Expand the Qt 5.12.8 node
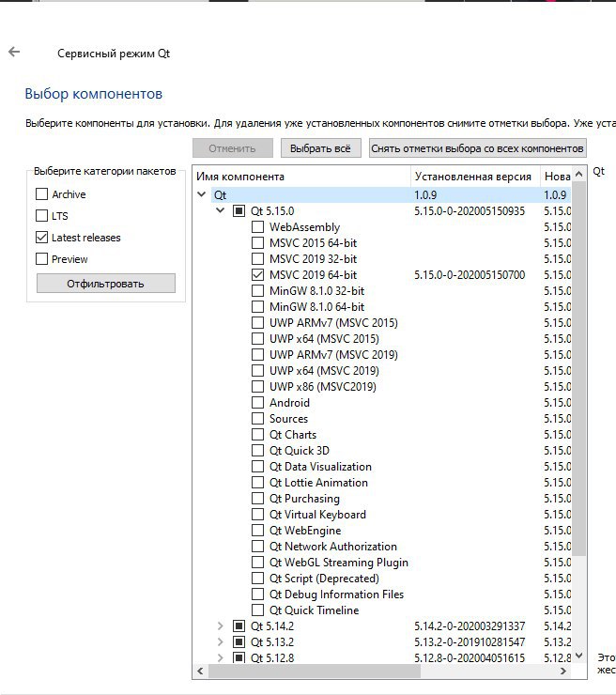 (221, 657)
